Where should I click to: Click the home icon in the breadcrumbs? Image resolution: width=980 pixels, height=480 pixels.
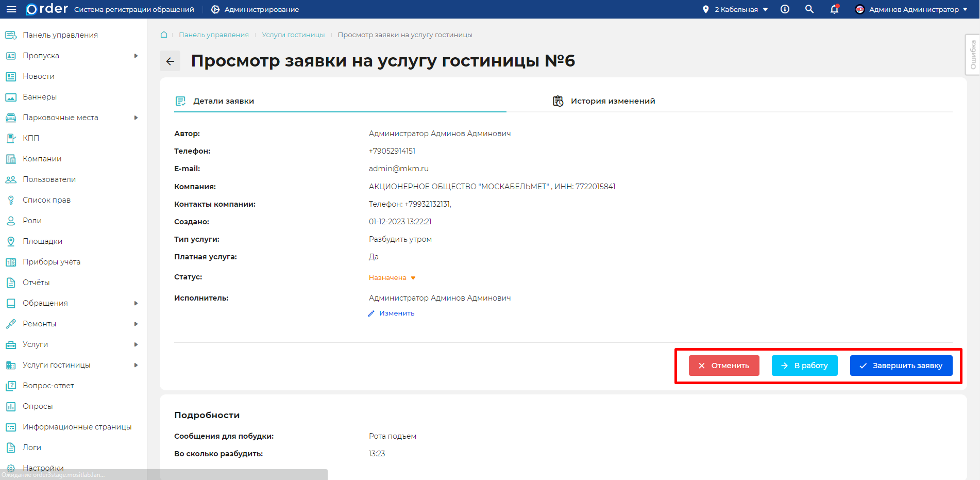pyautogui.click(x=164, y=34)
